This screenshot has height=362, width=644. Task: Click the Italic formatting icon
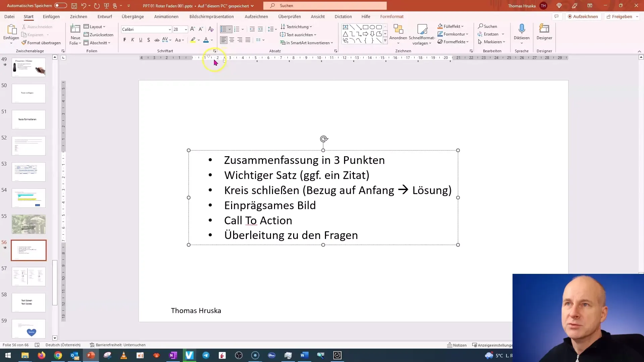pyautogui.click(x=133, y=40)
